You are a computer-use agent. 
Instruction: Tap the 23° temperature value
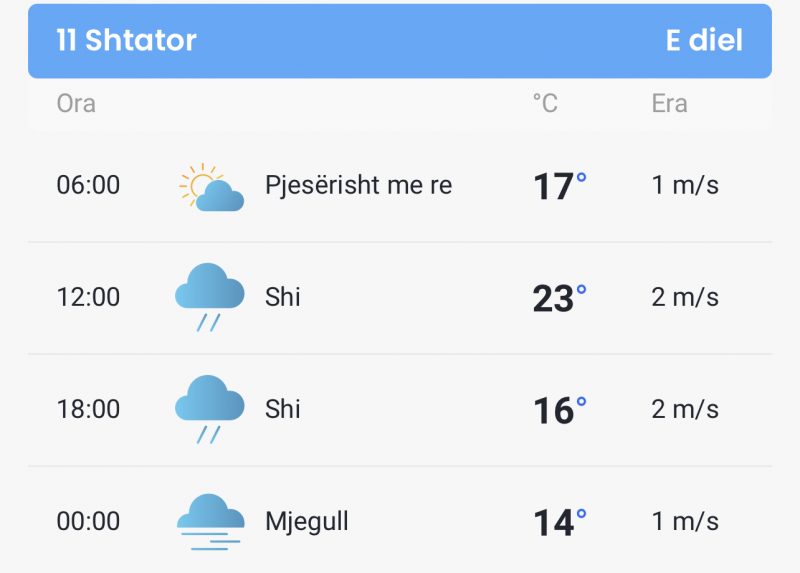pos(560,298)
